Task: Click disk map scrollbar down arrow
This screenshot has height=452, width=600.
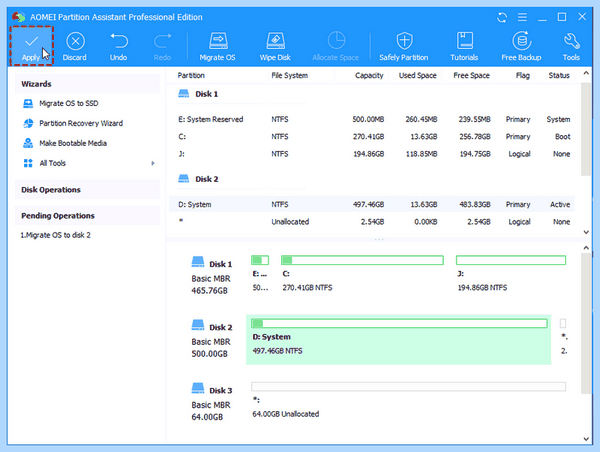Action: pos(586,439)
